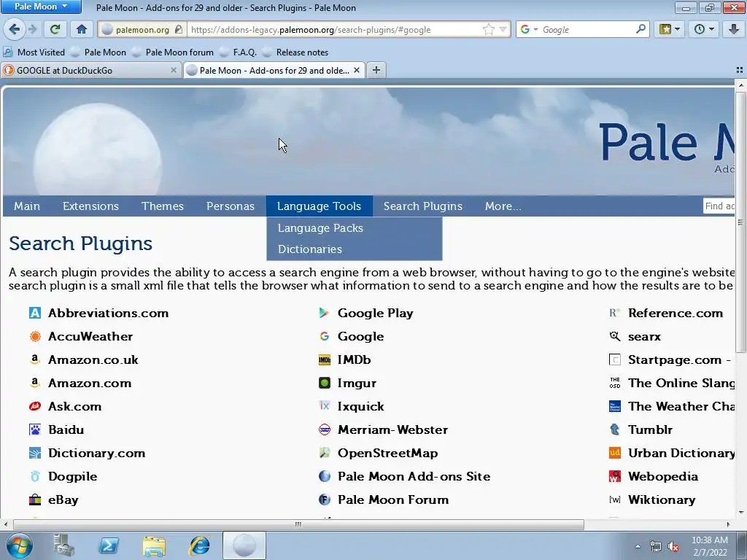This screenshot has width=747, height=560.
Task: Open the Windows Start button
Action: [19, 545]
